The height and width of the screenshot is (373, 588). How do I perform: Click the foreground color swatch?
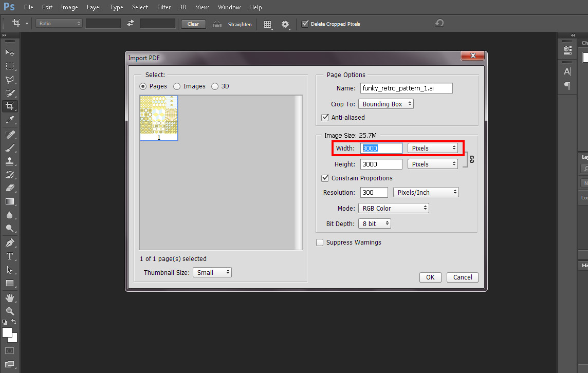point(7,332)
